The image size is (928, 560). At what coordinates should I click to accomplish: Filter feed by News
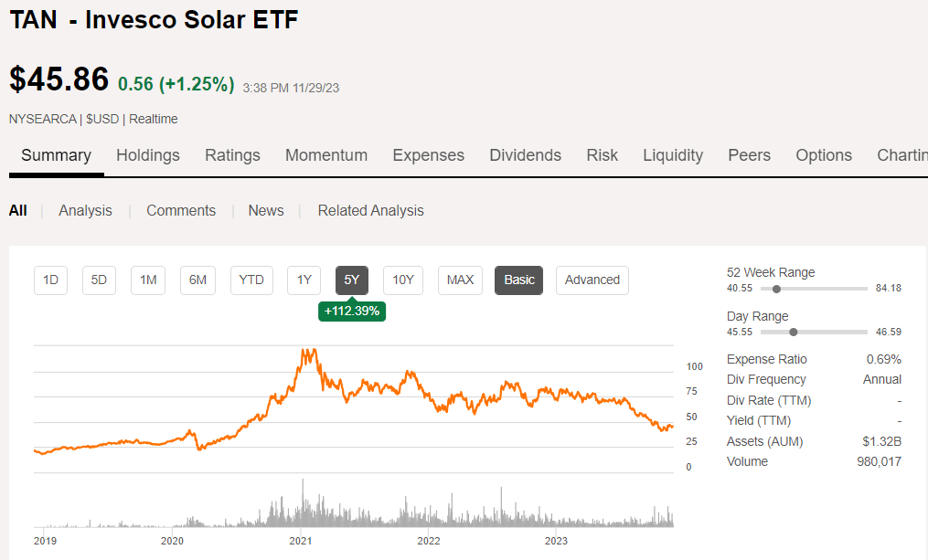[x=266, y=210]
